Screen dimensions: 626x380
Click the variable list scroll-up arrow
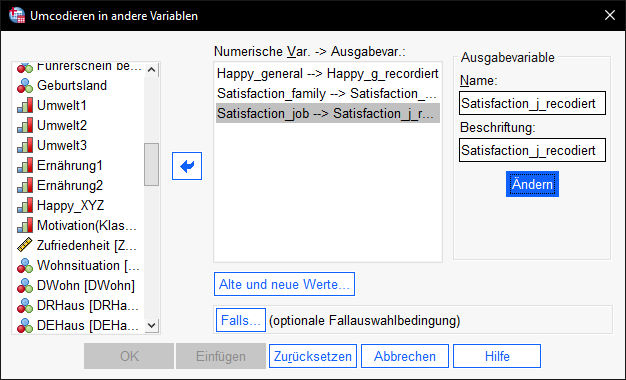(x=151, y=70)
